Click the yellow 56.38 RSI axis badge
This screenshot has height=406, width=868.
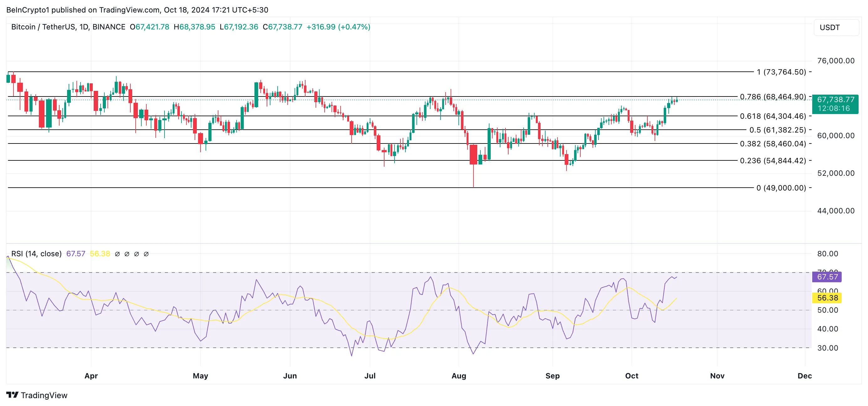[827, 298]
